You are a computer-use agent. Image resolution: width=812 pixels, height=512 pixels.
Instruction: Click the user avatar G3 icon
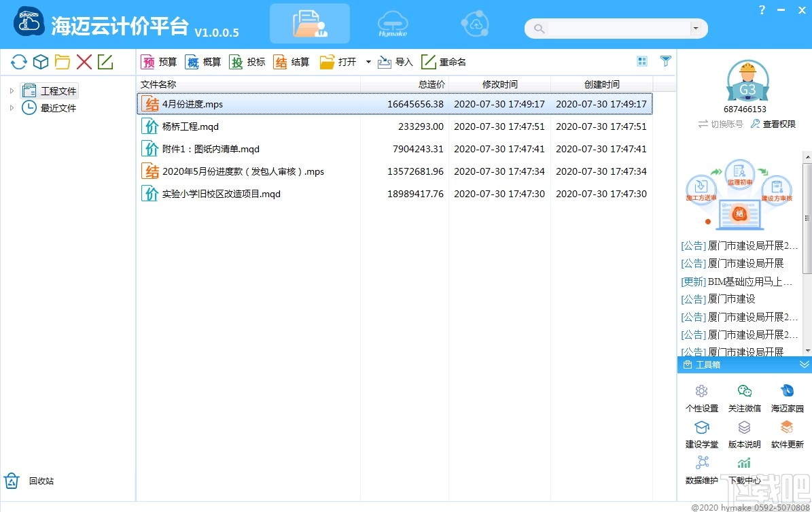(747, 80)
